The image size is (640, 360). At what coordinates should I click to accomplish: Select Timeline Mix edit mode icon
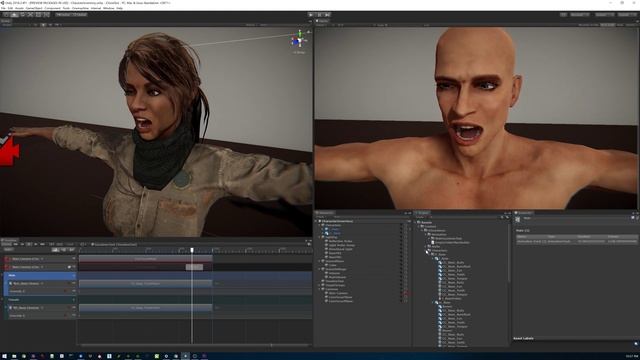[56, 249]
